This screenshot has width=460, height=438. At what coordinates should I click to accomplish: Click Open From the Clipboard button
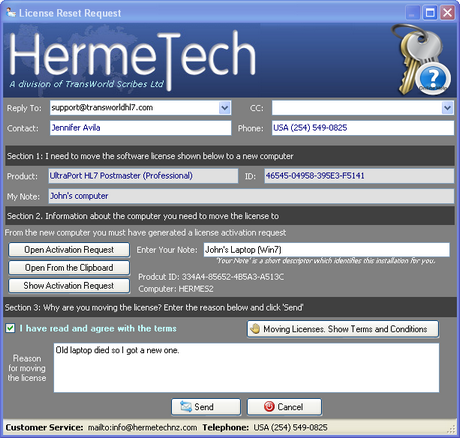(x=69, y=268)
